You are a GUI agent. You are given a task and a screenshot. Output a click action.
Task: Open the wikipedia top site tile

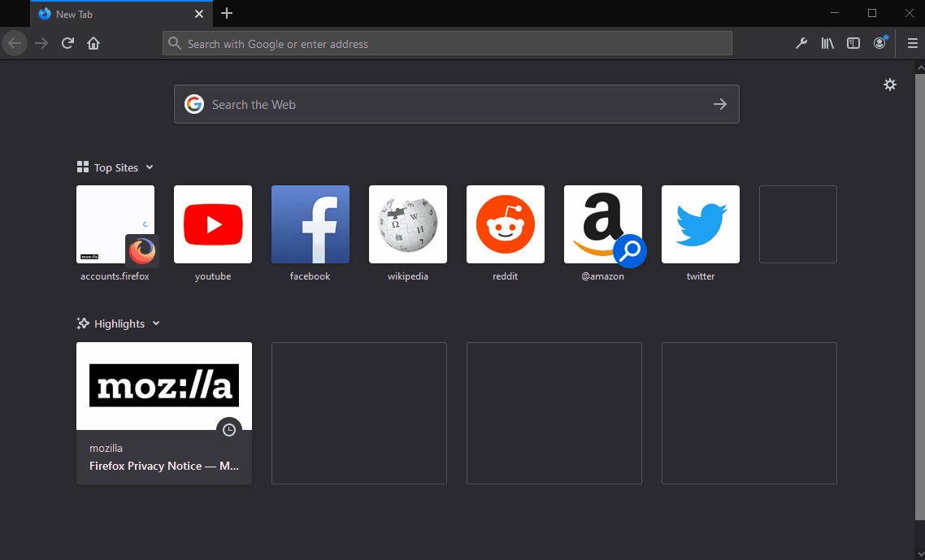pos(407,224)
